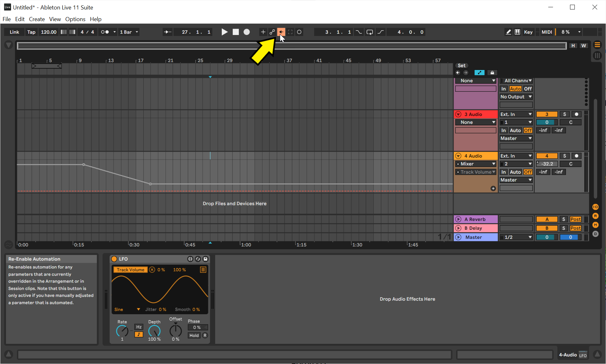Arm 4 Audio track for recording
Image resolution: width=606 pixels, height=364 pixels.
576,156
